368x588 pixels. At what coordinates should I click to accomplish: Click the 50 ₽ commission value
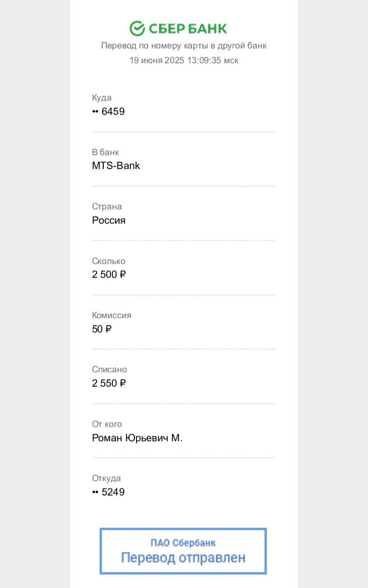click(x=102, y=329)
